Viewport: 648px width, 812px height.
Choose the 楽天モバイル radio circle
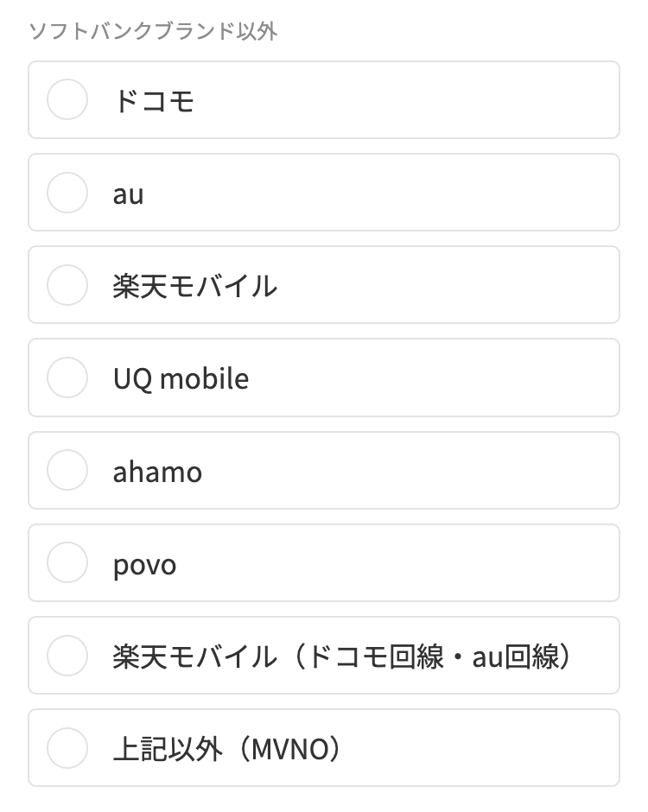(x=67, y=285)
